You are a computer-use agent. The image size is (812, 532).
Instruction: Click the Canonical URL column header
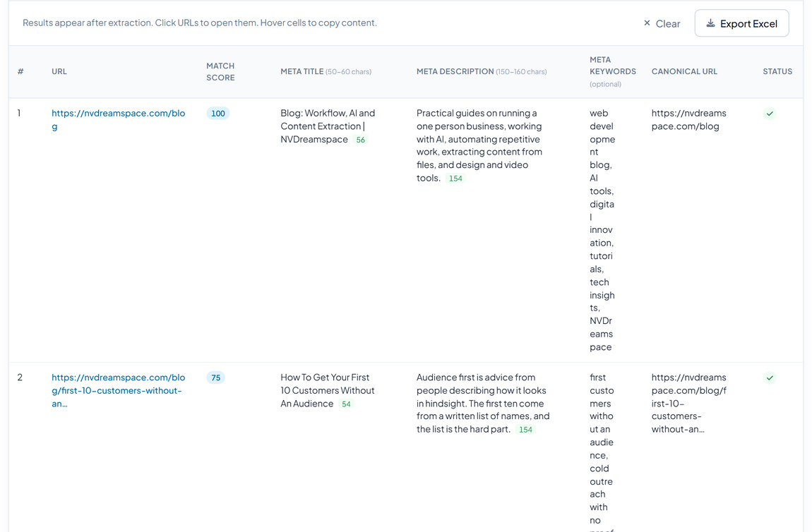(x=684, y=71)
